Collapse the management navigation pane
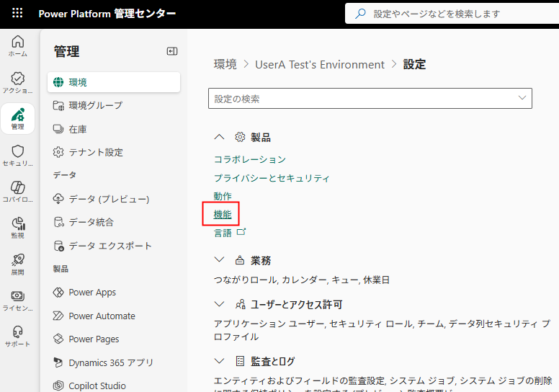The image size is (559, 392). (x=172, y=51)
